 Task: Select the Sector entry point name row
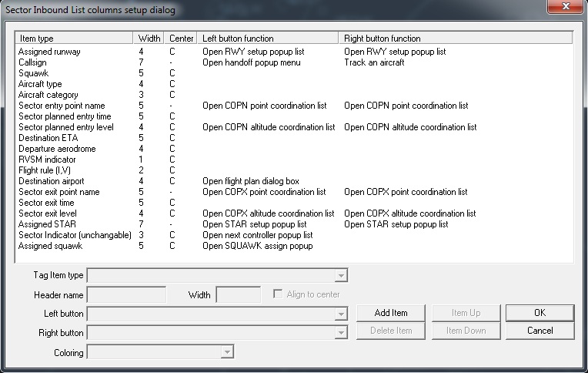tap(294, 106)
